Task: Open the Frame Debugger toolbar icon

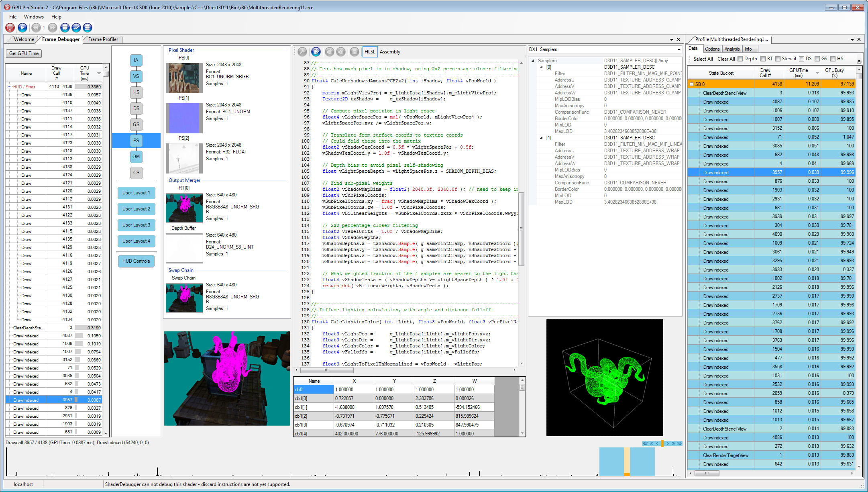Action: tap(65, 27)
